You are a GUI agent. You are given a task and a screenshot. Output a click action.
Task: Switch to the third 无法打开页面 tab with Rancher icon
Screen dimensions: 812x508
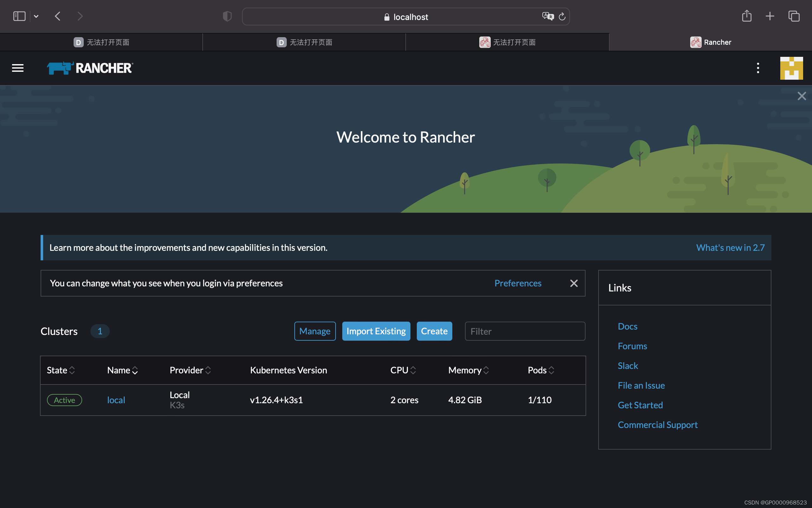(x=507, y=42)
